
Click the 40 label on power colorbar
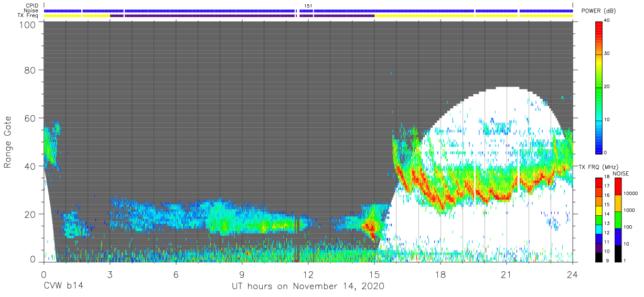(607, 20)
